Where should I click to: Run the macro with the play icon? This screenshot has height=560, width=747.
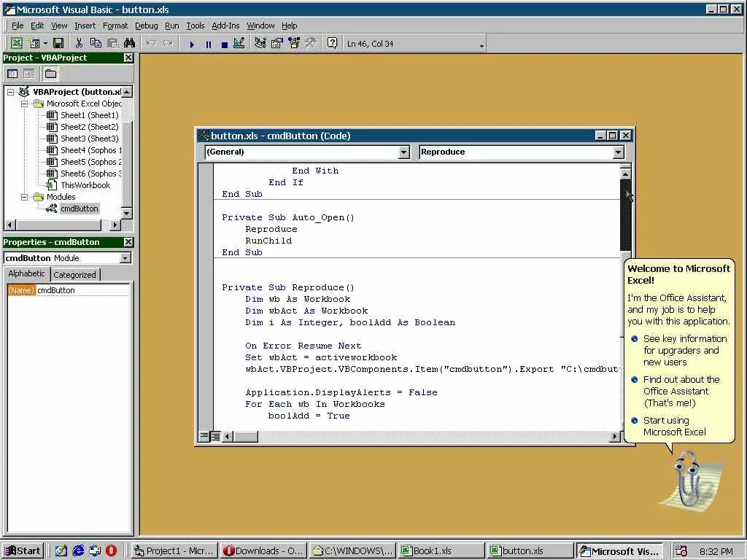coord(192,44)
